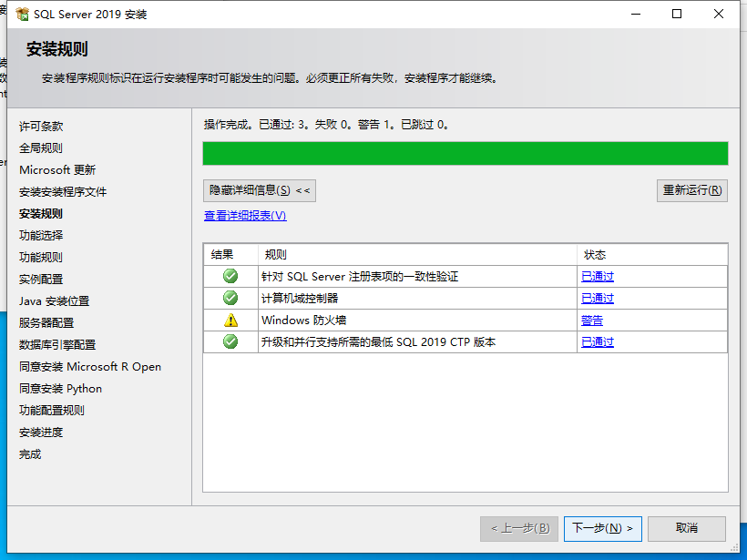Select 功能规则 step in sidebar
This screenshot has height=560, width=747.
[41, 257]
